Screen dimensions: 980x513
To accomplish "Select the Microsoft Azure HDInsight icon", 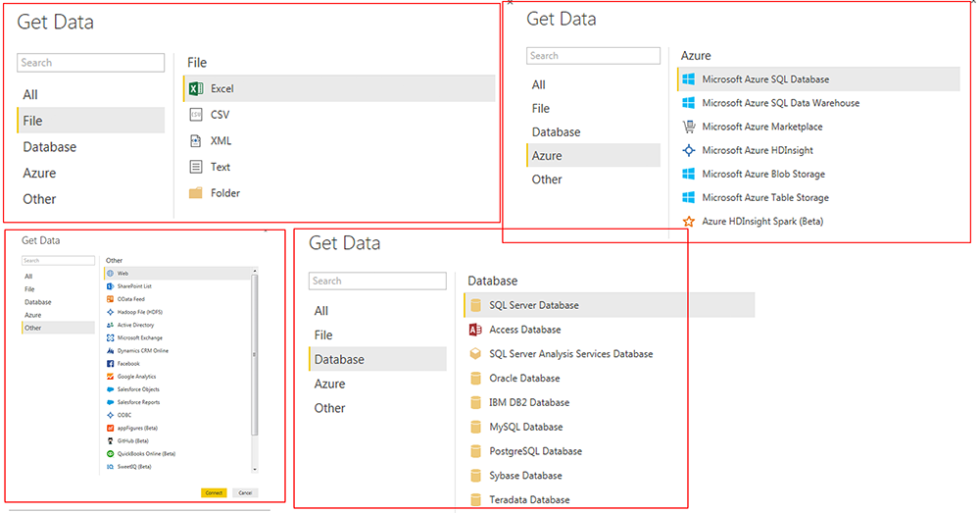I will point(689,150).
